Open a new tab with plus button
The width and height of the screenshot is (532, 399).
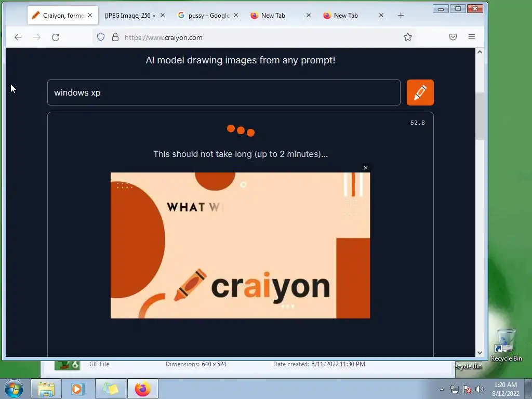click(401, 15)
